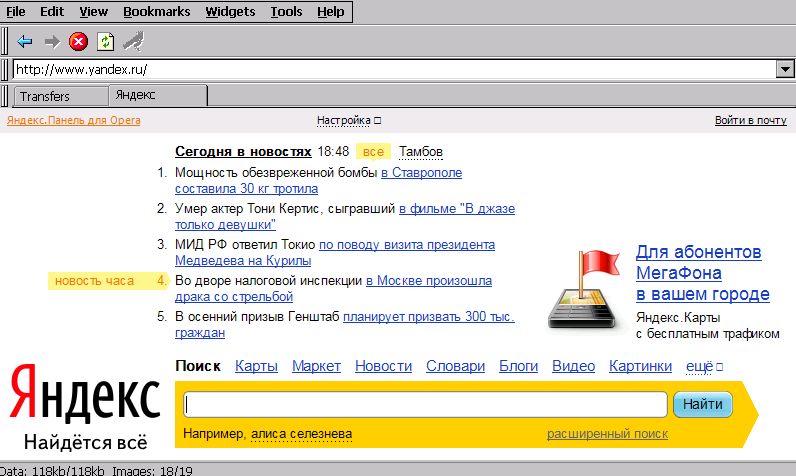Click the Wand icon in toolbar
The width and height of the screenshot is (796, 476).
pos(132,42)
